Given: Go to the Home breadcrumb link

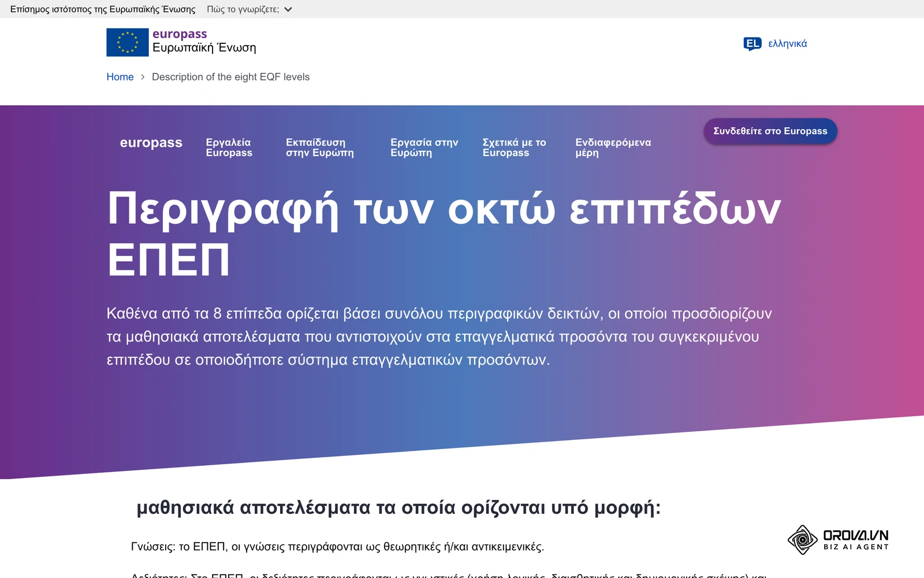Looking at the screenshot, I should coord(120,77).
